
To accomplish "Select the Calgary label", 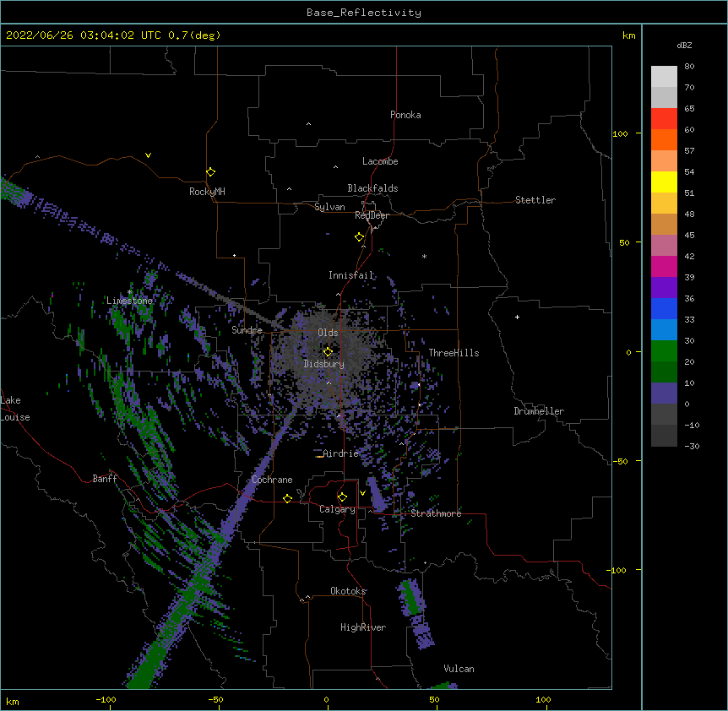I will [337, 509].
